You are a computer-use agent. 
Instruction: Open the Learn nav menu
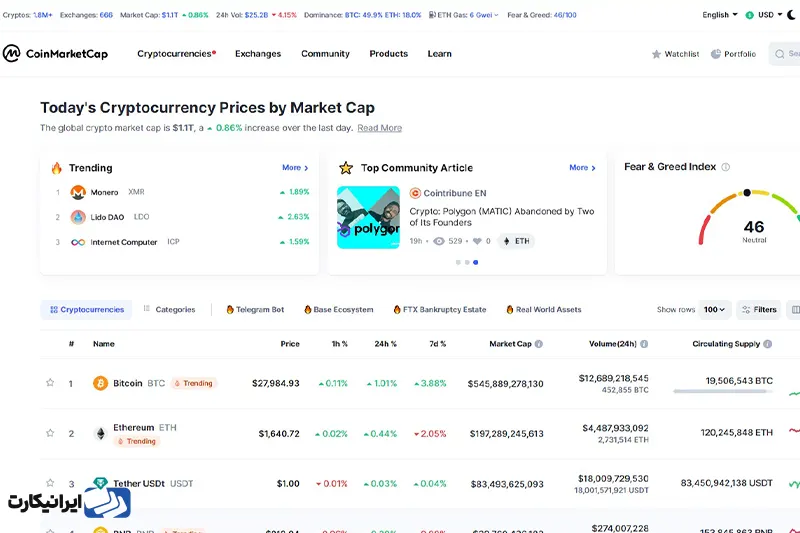(x=439, y=54)
